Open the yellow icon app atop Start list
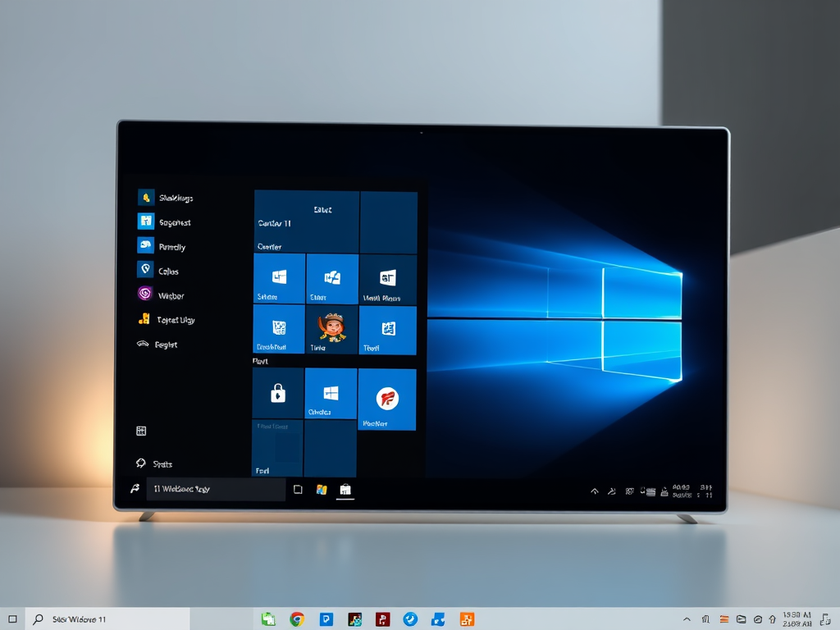840x630 pixels. 145,197
